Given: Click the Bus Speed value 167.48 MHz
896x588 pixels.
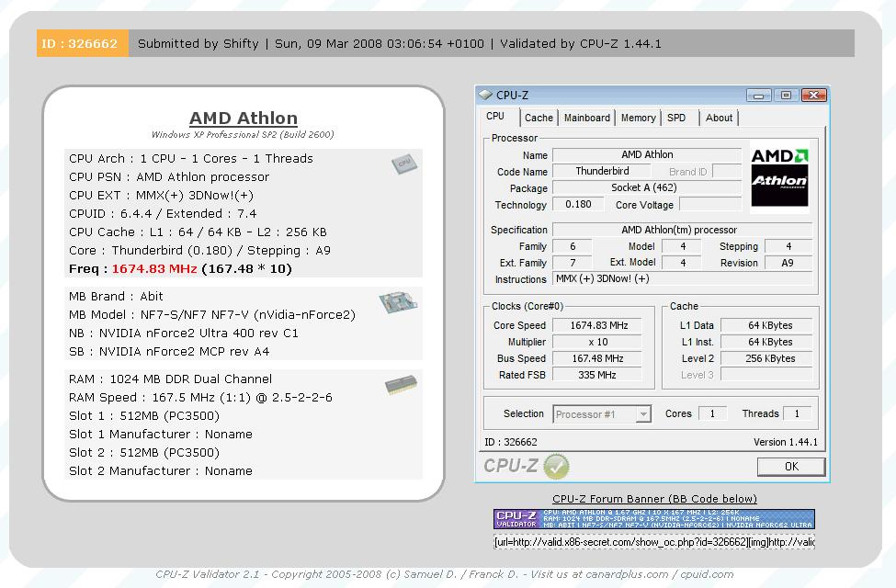Looking at the screenshot, I should point(598,358).
